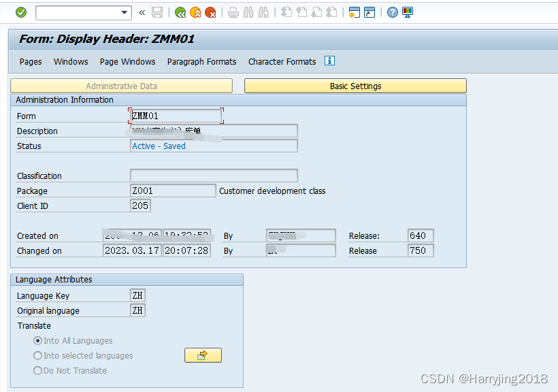Select Do Not Translate option

point(38,370)
